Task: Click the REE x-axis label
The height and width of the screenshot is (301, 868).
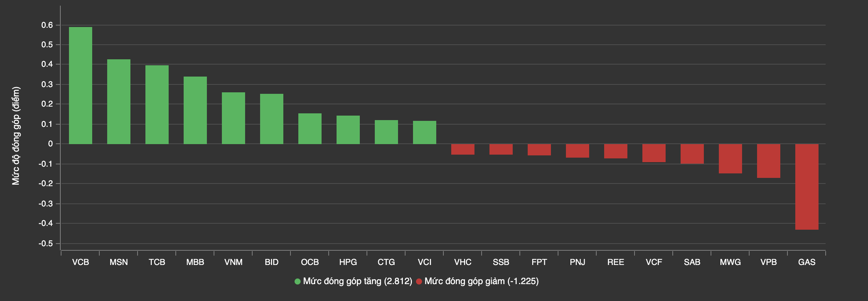Action: pyautogui.click(x=616, y=262)
